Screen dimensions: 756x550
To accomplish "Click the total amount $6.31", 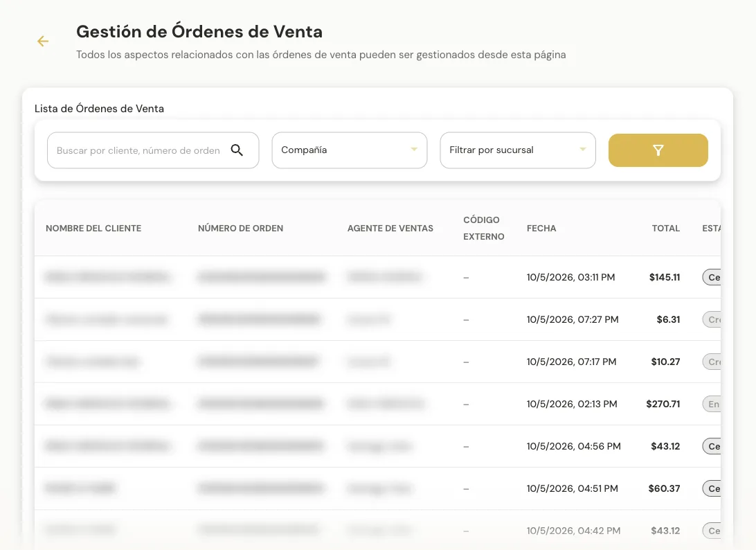I will pyautogui.click(x=668, y=319).
